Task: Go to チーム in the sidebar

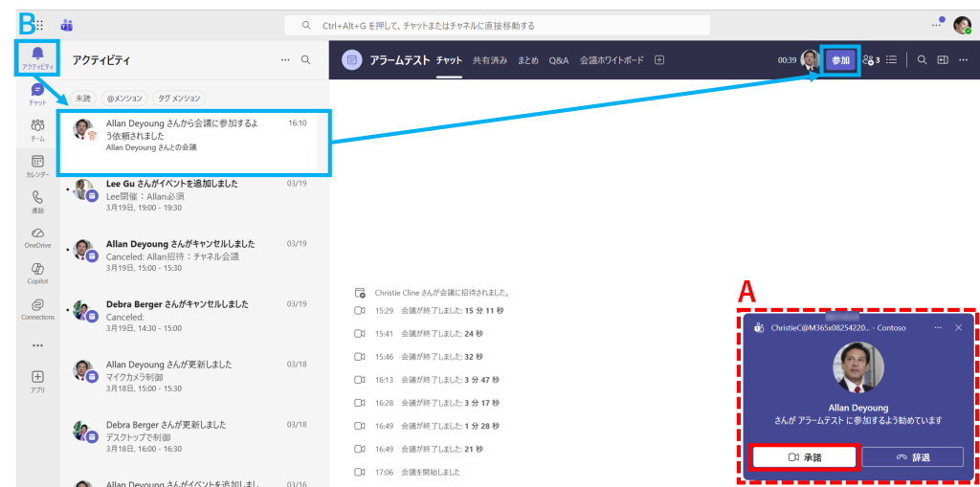Action: [37, 129]
